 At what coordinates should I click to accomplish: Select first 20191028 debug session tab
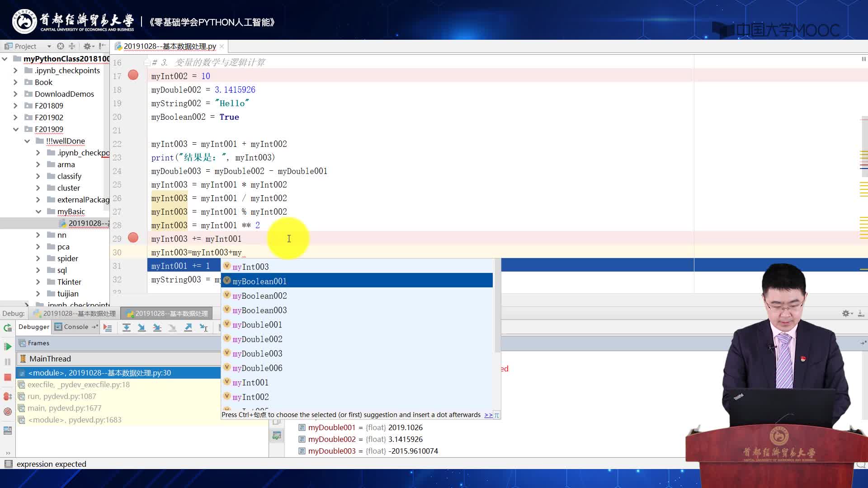(x=75, y=314)
